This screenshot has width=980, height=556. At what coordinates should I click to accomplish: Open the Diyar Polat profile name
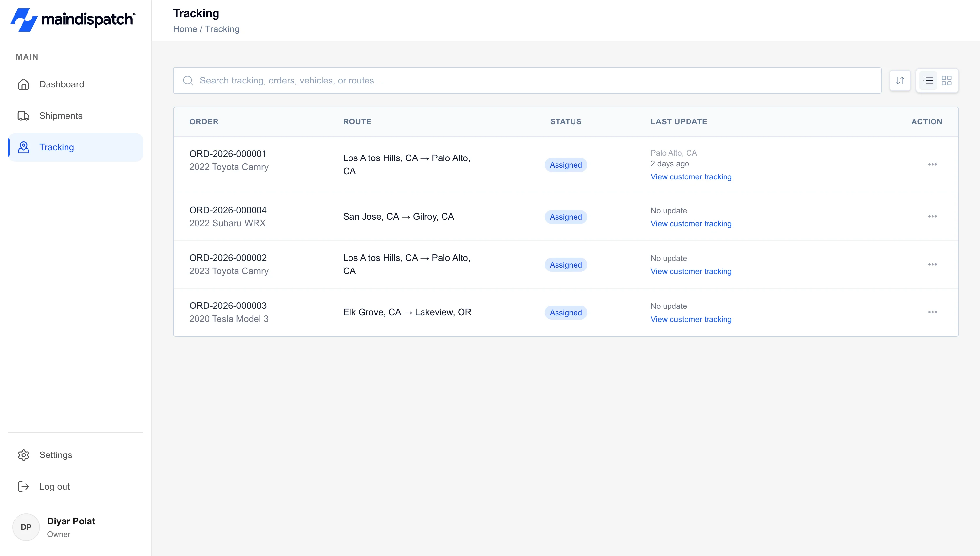(x=71, y=521)
